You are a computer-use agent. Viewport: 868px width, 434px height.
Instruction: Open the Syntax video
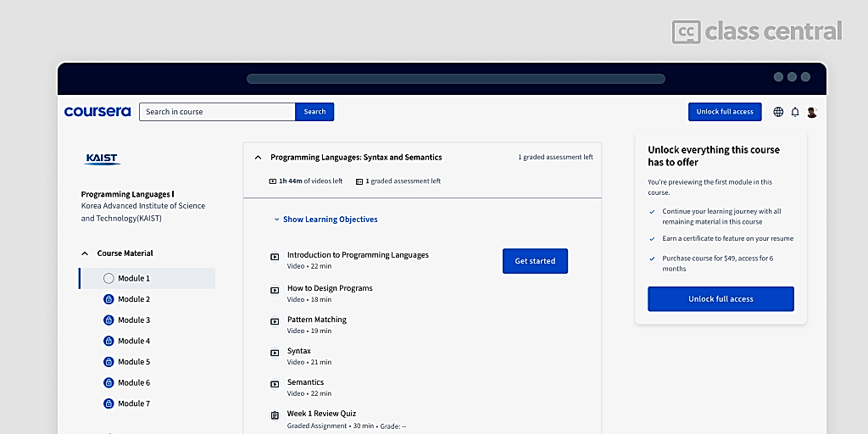click(299, 351)
